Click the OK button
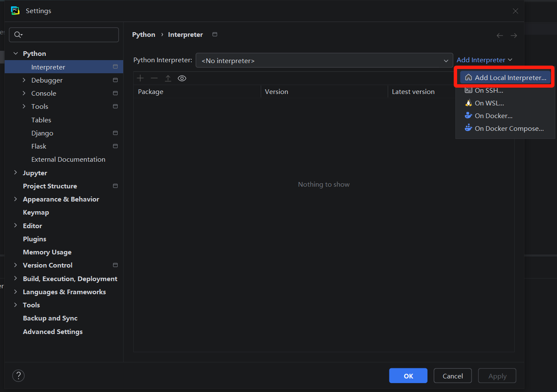557x392 pixels. coord(408,376)
